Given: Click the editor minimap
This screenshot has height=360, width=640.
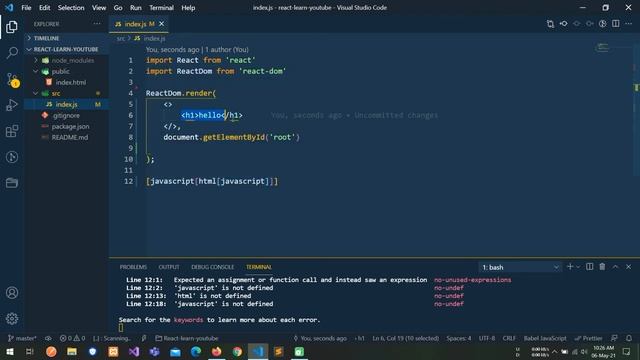Looking at the screenshot, I should [x=602, y=48].
